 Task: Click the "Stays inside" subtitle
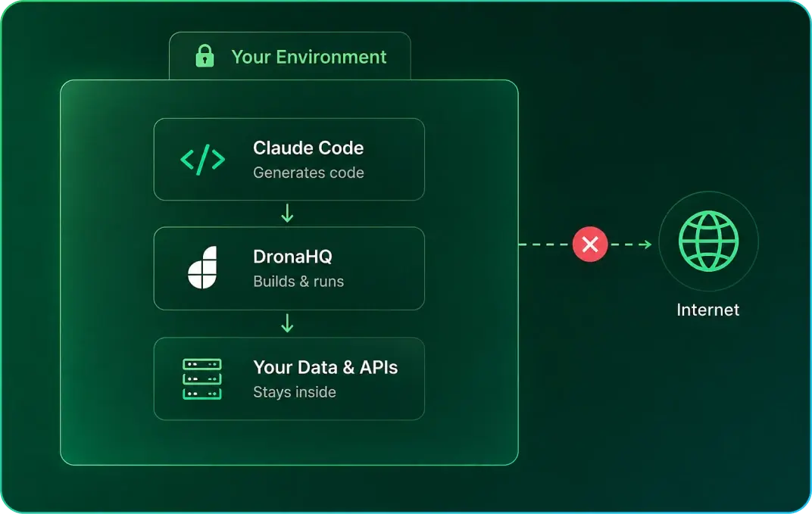click(x=295, y=392)
